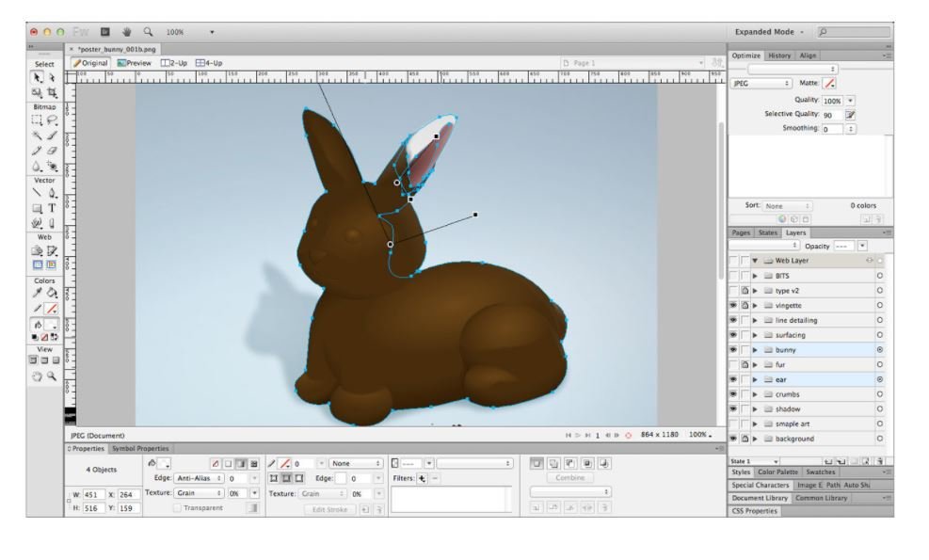Open the zoom level dropdown in toolbar
The height and width of the screenshot is (560, 929).
212,32
